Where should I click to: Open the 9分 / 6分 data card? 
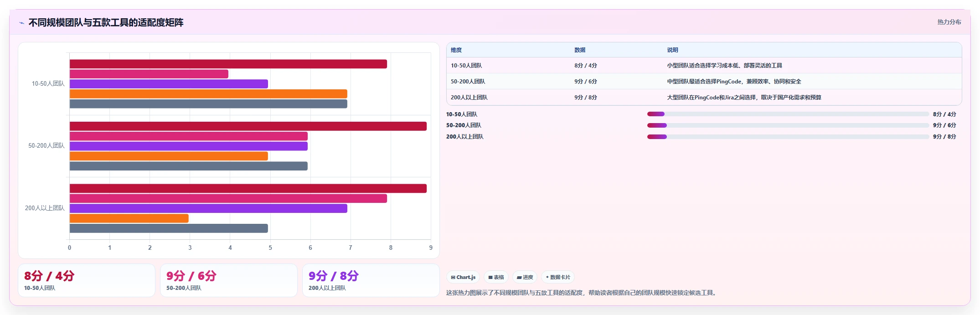[x=229, y=280]
